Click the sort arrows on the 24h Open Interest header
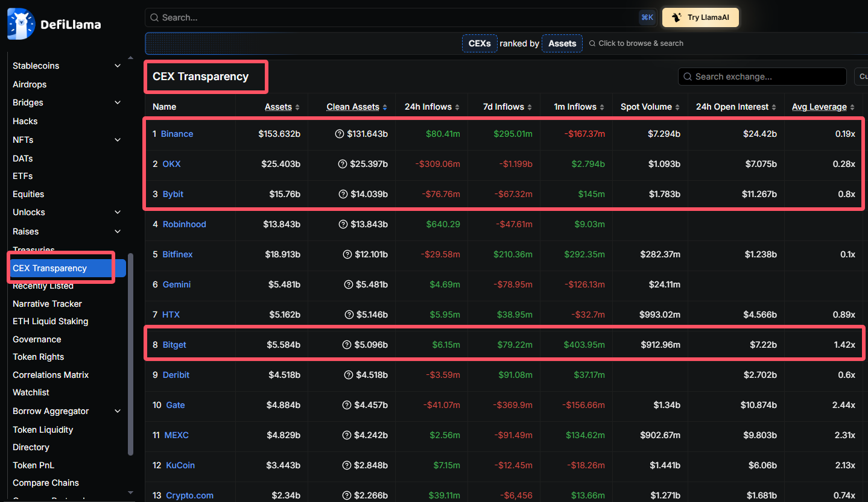The width and height of the screenshot is (868, 502). coord(774,107)
